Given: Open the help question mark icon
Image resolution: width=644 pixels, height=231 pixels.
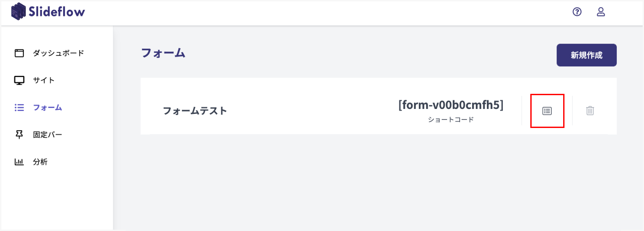Looking at the screenshot, I should coord(577,12).
